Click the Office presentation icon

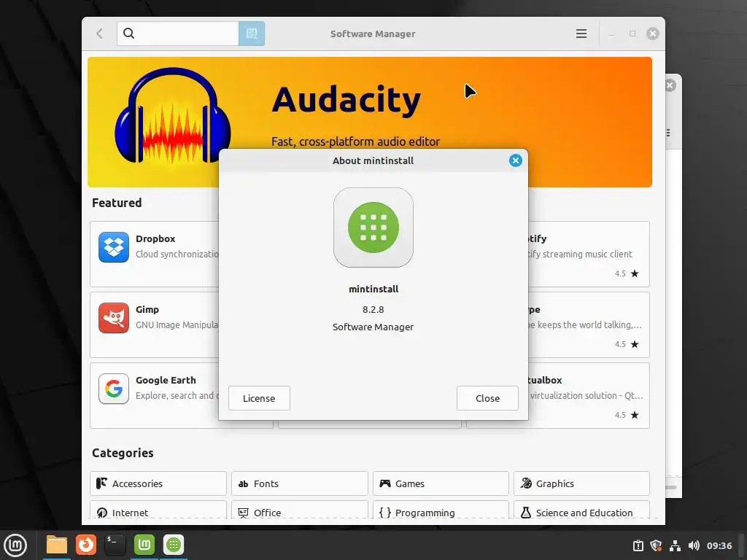(x=243, y=513)
